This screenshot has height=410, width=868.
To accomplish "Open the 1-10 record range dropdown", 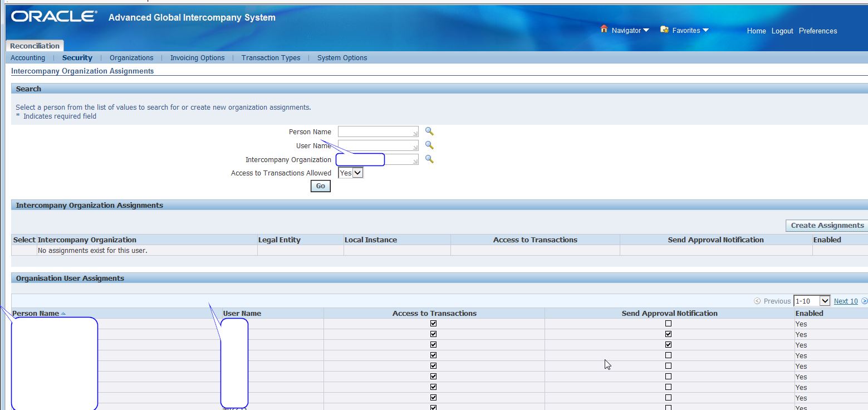I will pyautogui.click(x=812, y=300).
